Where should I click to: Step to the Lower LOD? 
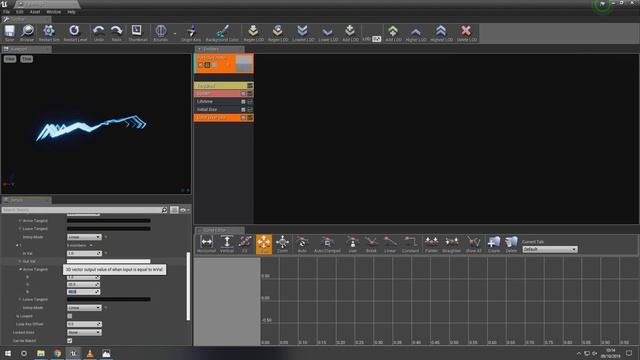[327, 33]
